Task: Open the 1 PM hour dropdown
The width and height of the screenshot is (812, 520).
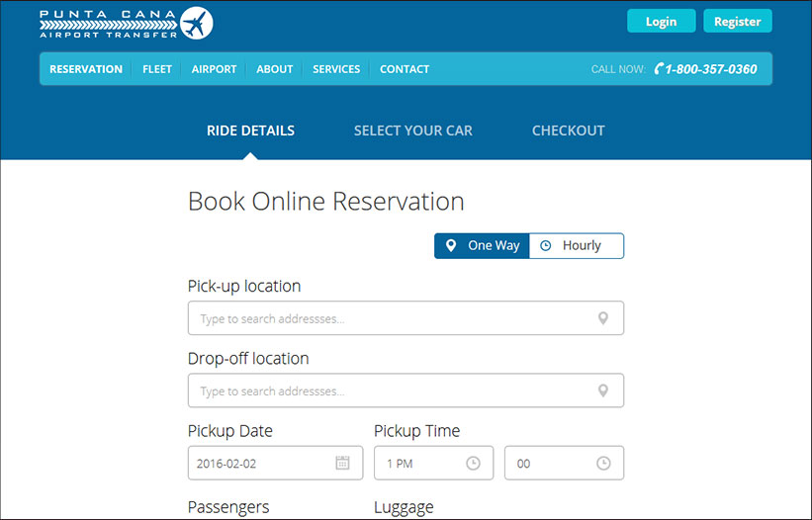Action: [433, 463]
